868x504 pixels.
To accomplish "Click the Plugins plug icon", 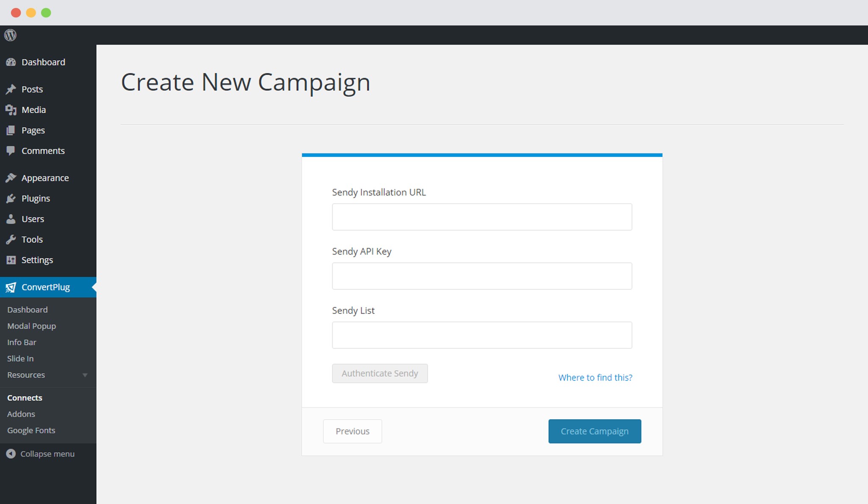I will [x=11, y=198].
